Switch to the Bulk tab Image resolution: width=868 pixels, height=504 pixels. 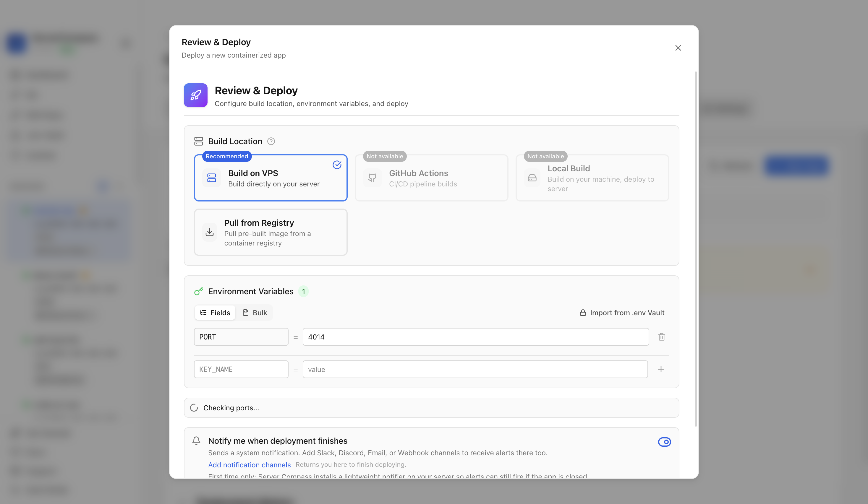point(255,313)
